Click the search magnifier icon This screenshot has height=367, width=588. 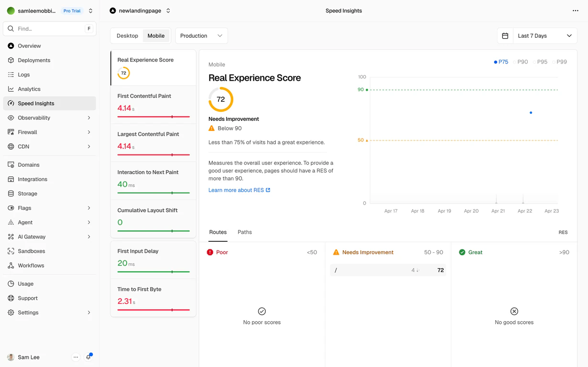[11, 29]
